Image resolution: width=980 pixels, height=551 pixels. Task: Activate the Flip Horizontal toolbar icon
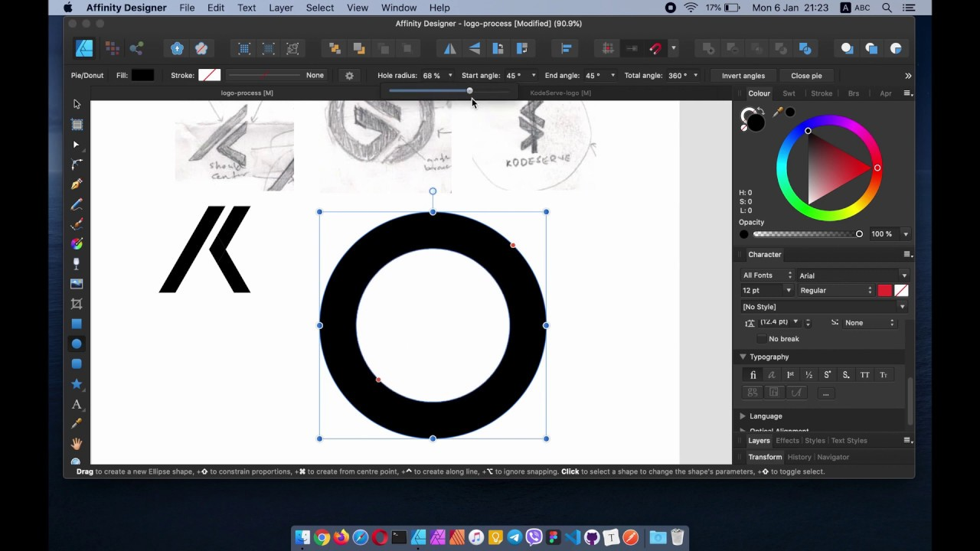point(449,48)
